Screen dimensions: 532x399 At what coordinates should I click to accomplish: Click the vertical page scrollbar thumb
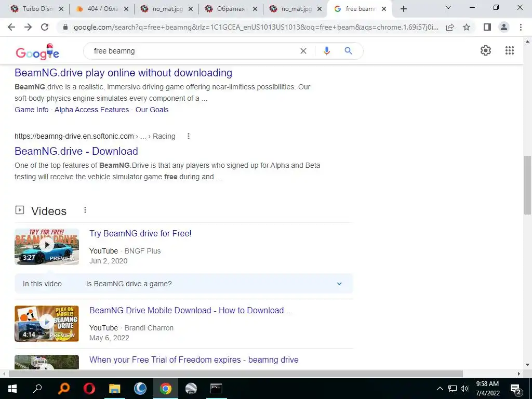pos(527,185)
